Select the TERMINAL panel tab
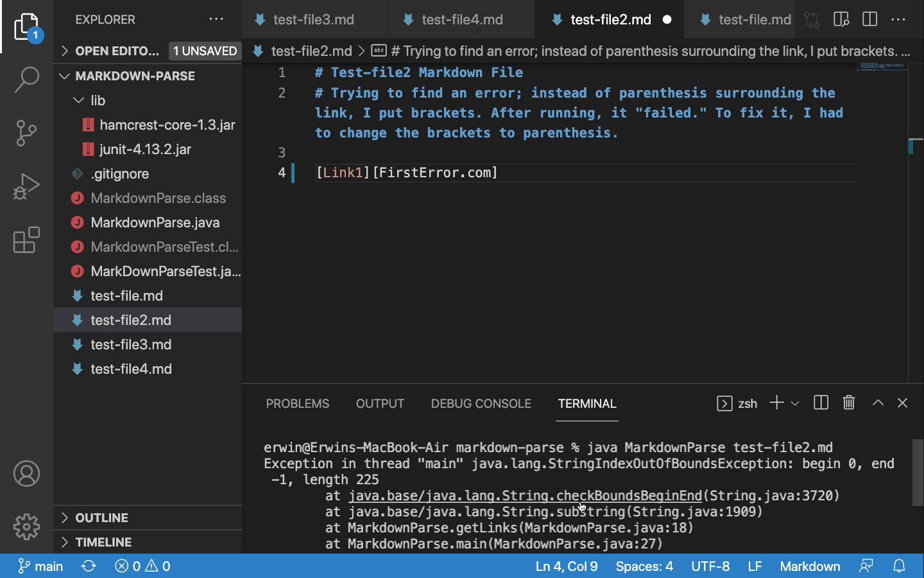The width and height of the screenshot is (924, 578). coord(587,403)
